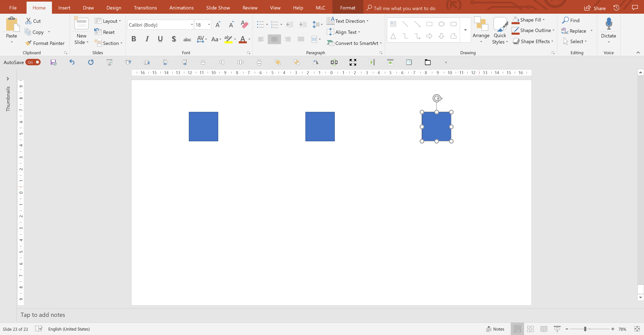Select the Right Arrow shape in gallery

point(429,36)
